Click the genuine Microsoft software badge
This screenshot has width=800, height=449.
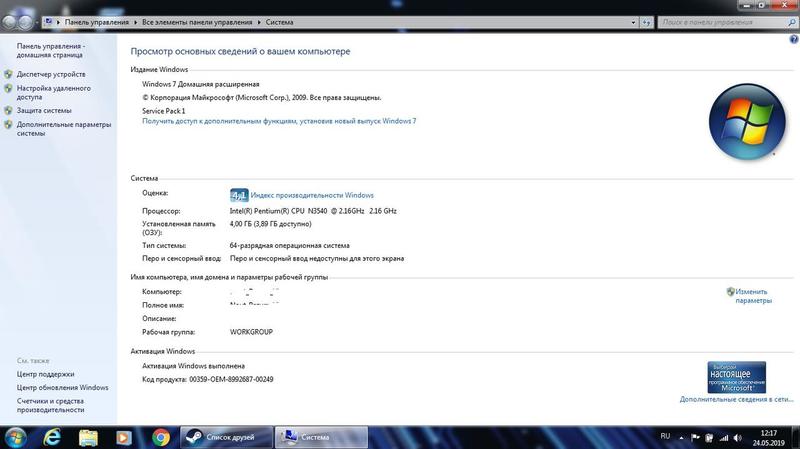coord(736,377)
